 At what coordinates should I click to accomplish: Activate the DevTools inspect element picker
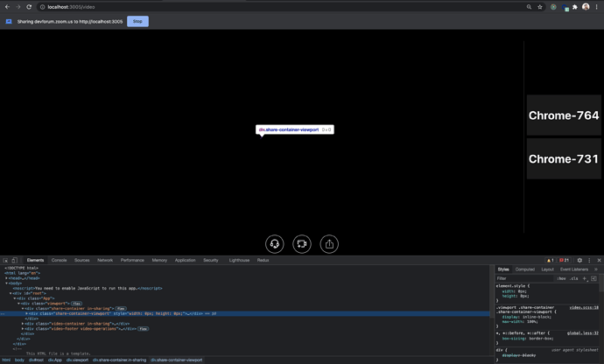pyautogui.click(x=5, y=261)
